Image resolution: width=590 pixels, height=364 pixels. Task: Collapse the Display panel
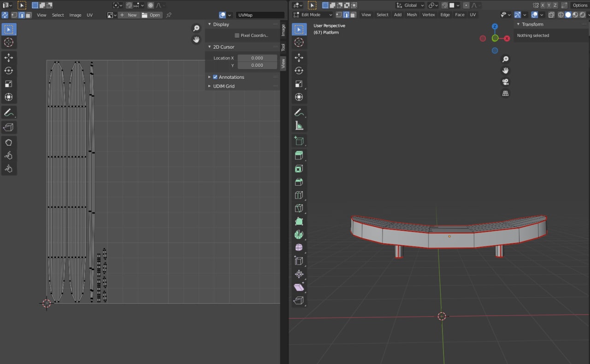(x=209, y=24)
